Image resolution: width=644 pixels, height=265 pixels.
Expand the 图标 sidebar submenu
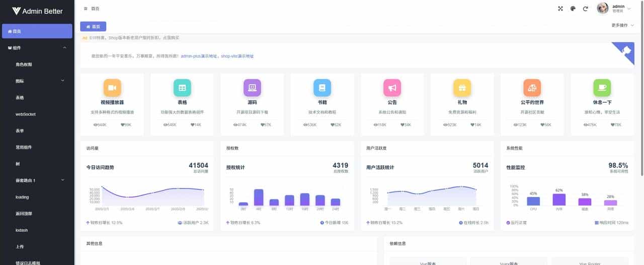coord(37,81)
